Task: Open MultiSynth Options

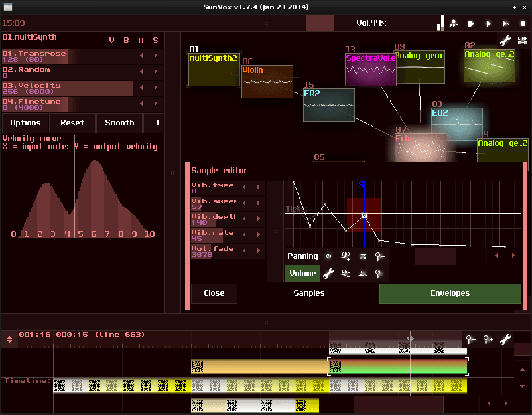Action: (25, 123)
